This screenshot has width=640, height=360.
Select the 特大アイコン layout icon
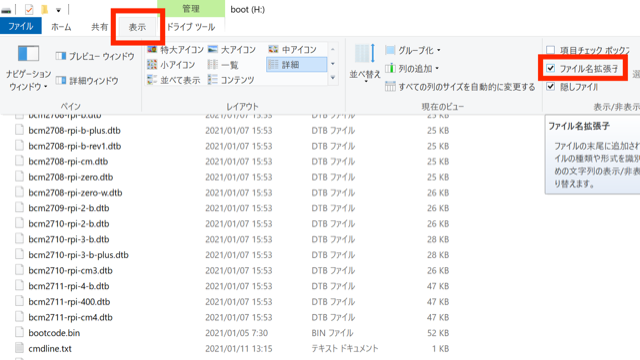coord(152,50)
